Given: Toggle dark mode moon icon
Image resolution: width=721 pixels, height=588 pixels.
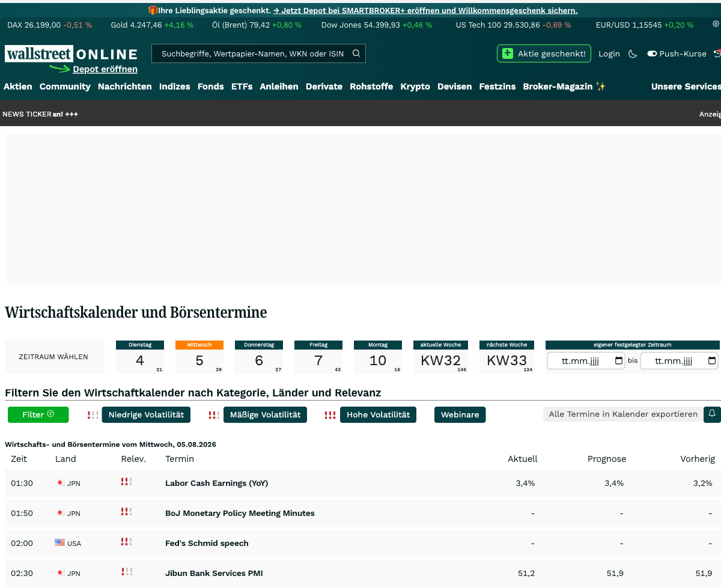Looking at the screenshot, I should pos(633,53).
